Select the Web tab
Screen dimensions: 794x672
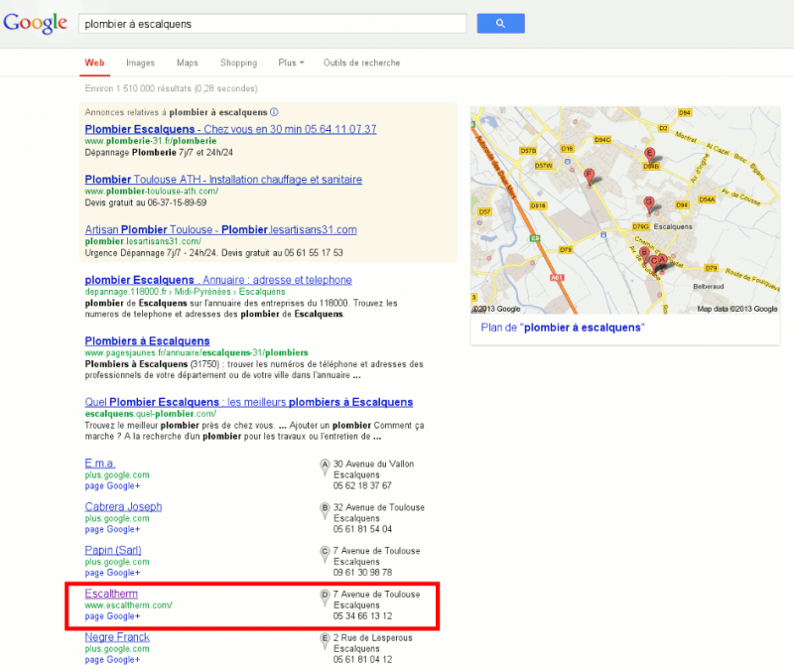click(94, 63)
